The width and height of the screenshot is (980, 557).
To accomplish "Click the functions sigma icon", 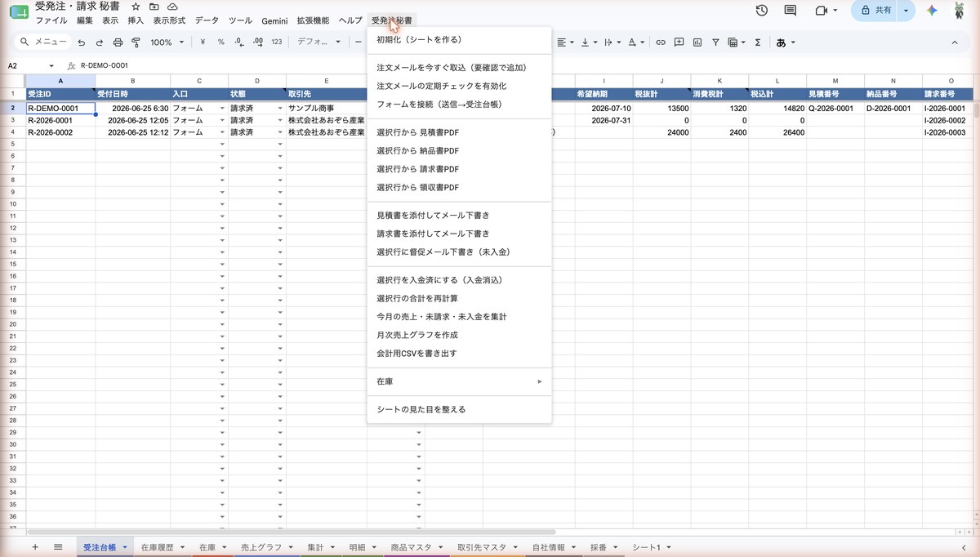I will click(x=758, y=42).
